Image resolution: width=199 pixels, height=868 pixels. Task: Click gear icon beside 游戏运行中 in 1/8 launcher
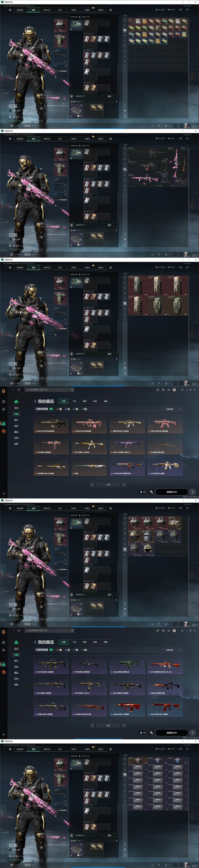(152, 492)
